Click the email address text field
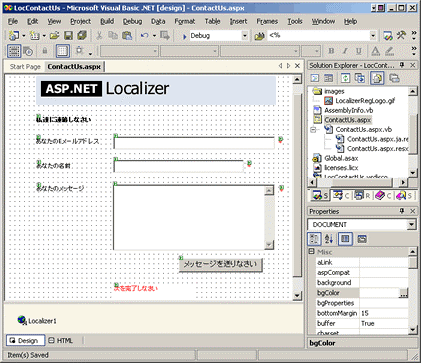This screenshot has width=421, height=363. pos(194,143)
